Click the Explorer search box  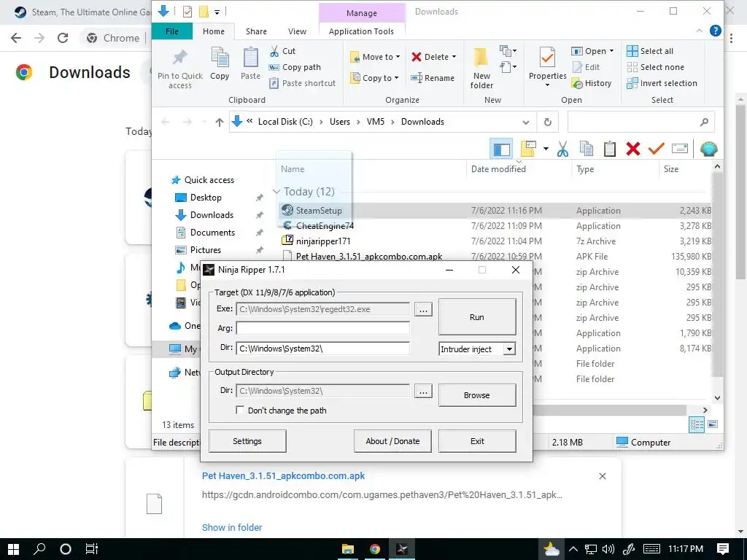pos(641,122)
